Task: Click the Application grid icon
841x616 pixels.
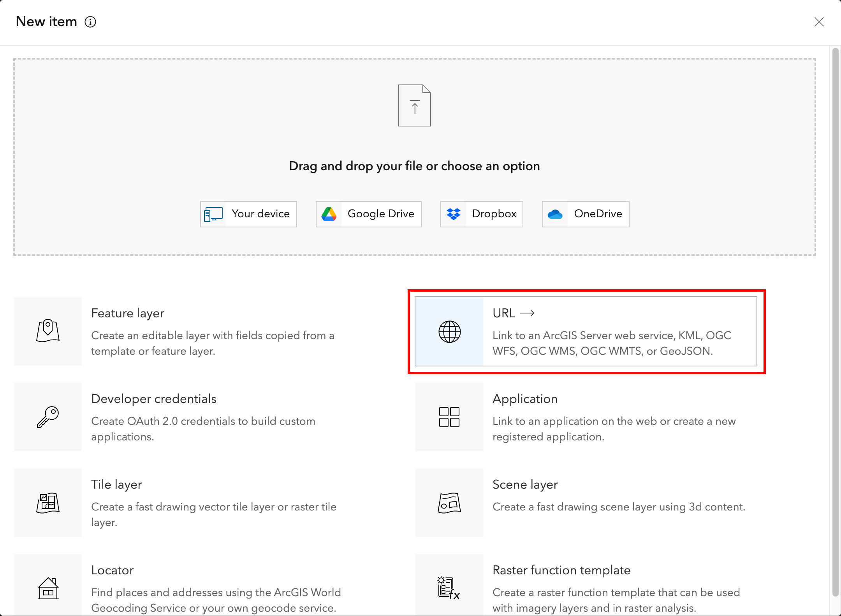Action: coord(449,417)
